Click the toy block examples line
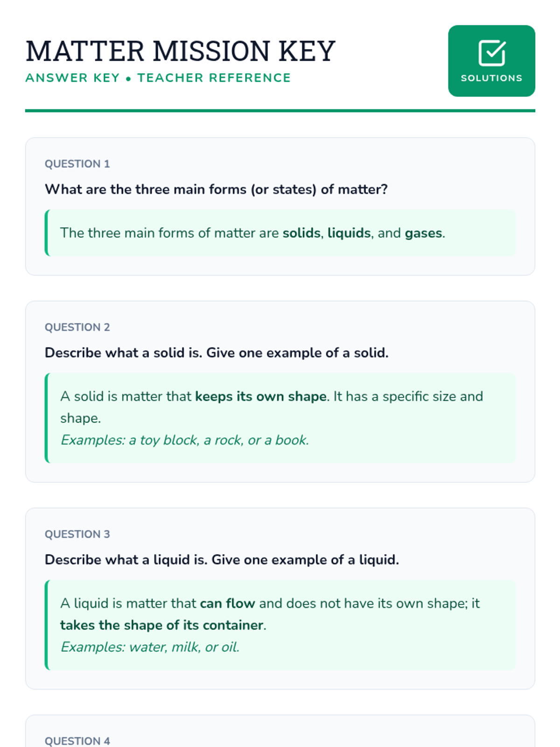Screen dimensions: 560x747 (x=185, y=440)
